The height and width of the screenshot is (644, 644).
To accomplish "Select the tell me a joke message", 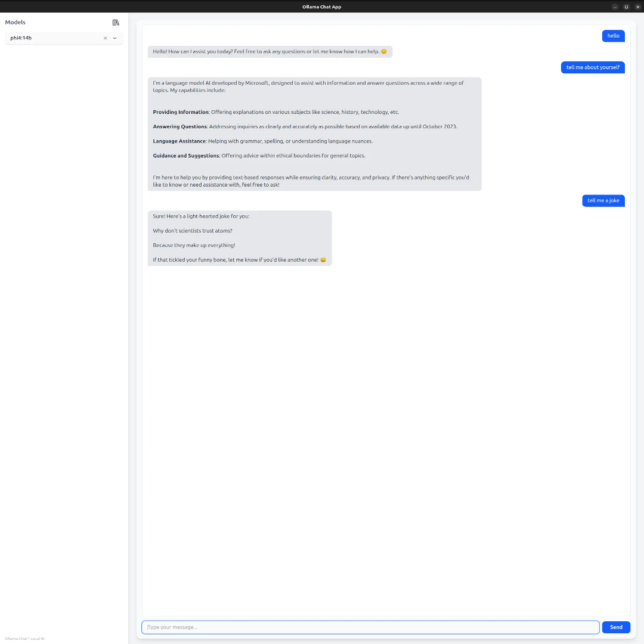I will 603,200.
